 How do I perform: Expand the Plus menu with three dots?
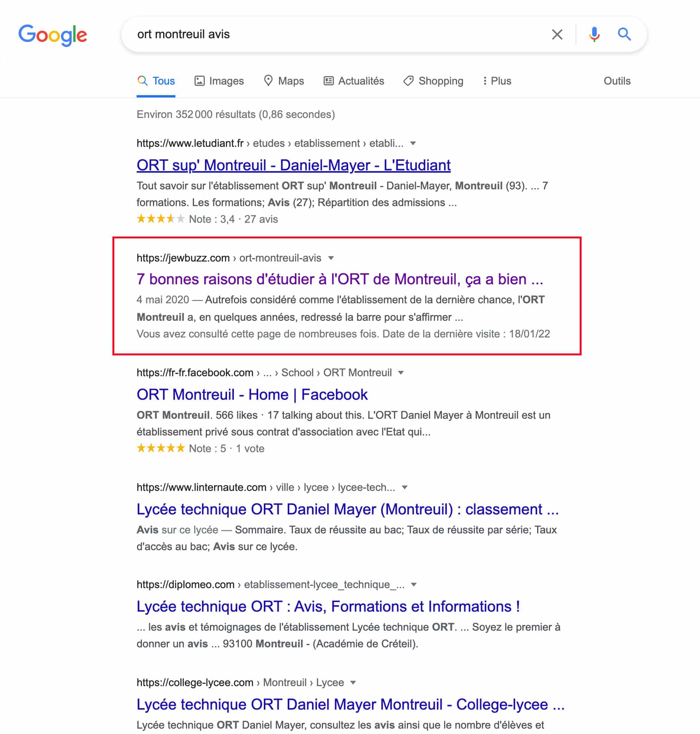tap(497, 81)
